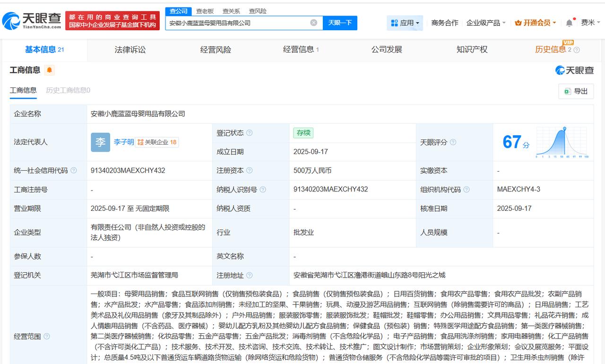Select taxpayer ID value in 纳税人识别号 row
This screenshot has height=364, width=605.
pos(330,190)
